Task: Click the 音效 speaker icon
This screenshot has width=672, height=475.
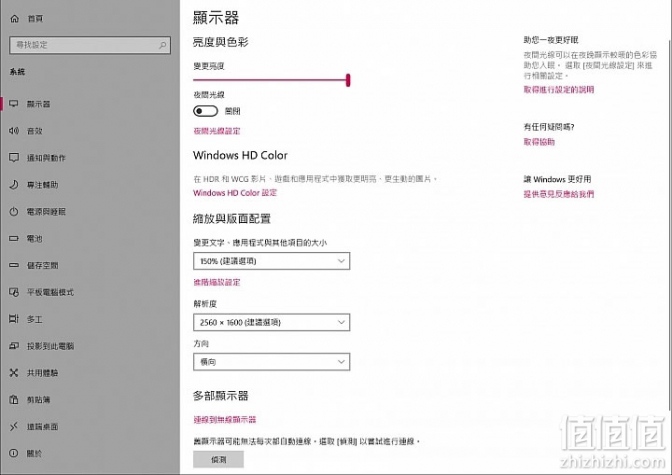Action: click(x=14, y=131)
